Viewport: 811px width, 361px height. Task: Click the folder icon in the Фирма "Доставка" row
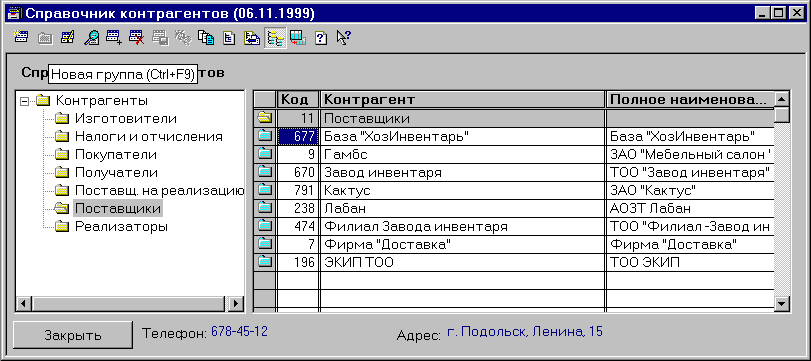(x=265, y=244)
